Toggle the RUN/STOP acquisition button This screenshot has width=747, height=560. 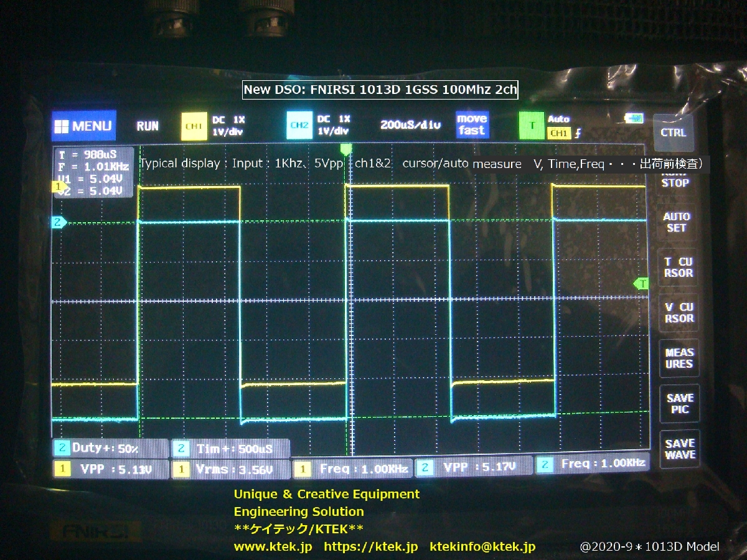pos(675,180)
